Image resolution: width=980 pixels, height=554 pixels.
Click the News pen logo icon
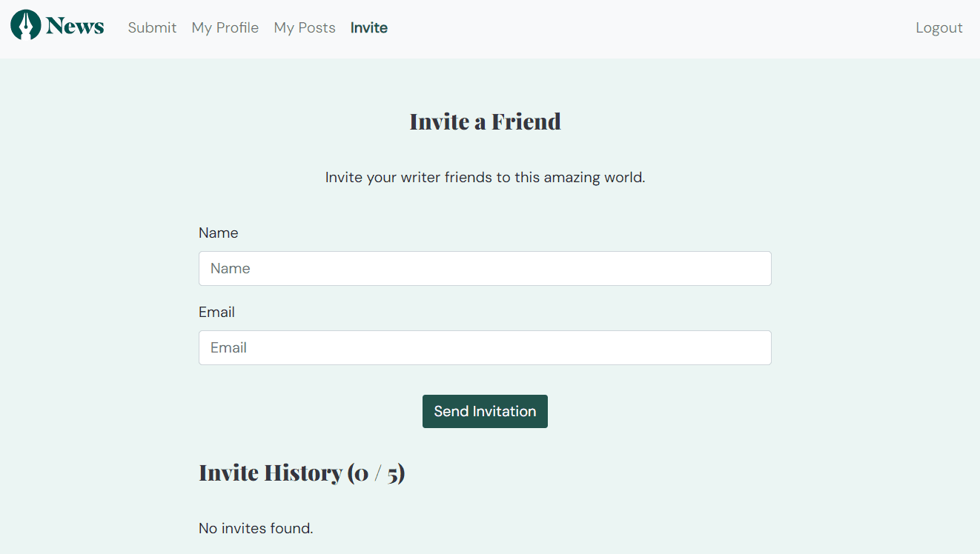[24, 24]
